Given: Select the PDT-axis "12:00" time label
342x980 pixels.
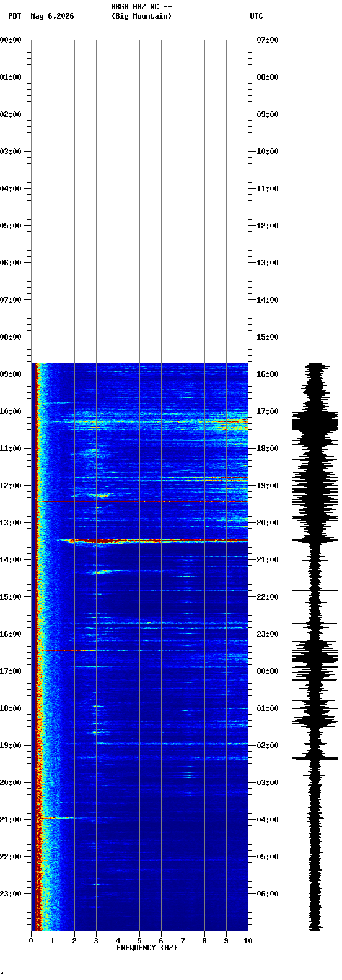Looking at the screenshot, I should 11,486.
